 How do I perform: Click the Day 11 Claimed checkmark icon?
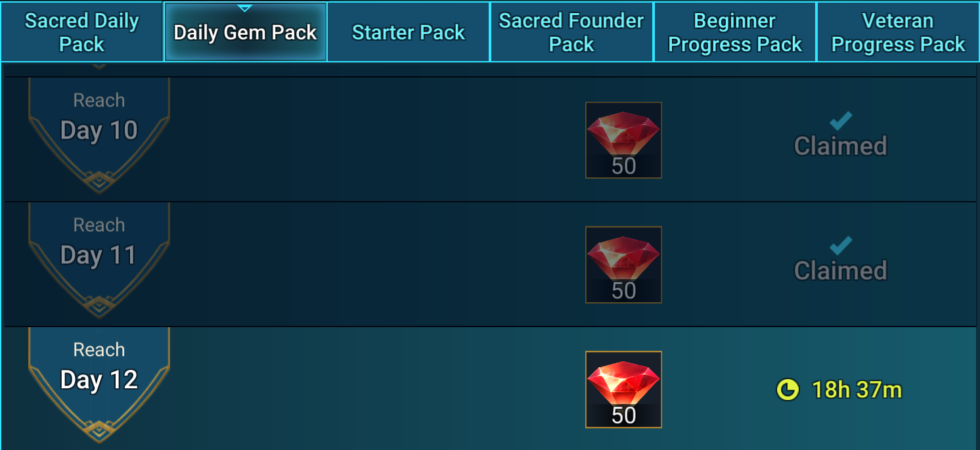(x=841, y=246)
